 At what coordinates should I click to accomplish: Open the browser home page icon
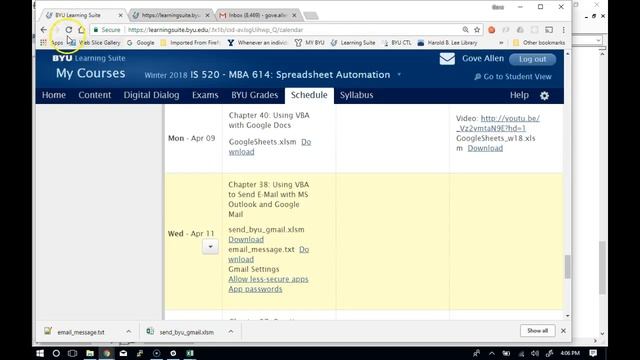click(82, 30)
